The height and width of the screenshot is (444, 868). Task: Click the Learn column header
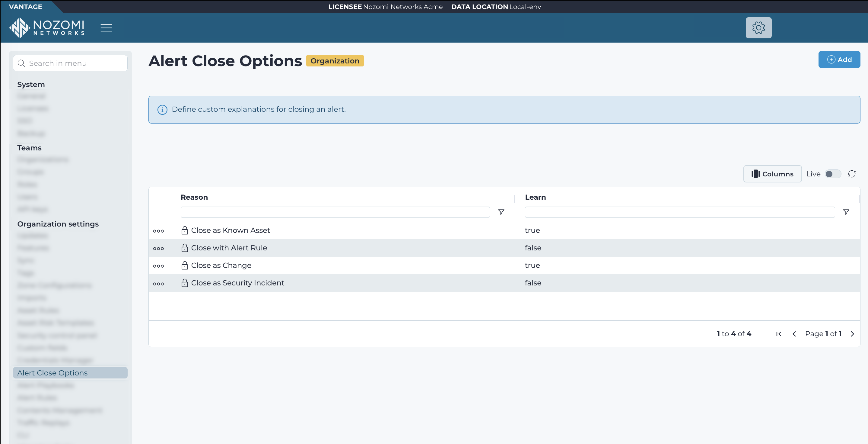pos(535,197)
